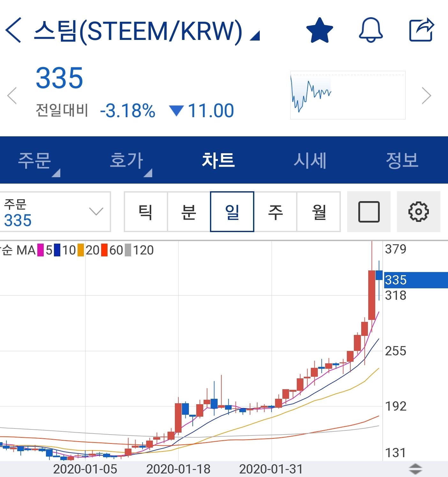Tap the large current price 335
Screen dimensions: 448x477
click(x=59, y=78)
